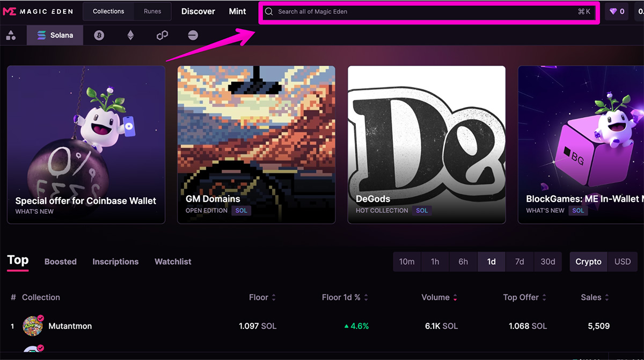Focus the Search all of Magic Eden field
Screen dimensions: 644x360
(x=428, y=11)
